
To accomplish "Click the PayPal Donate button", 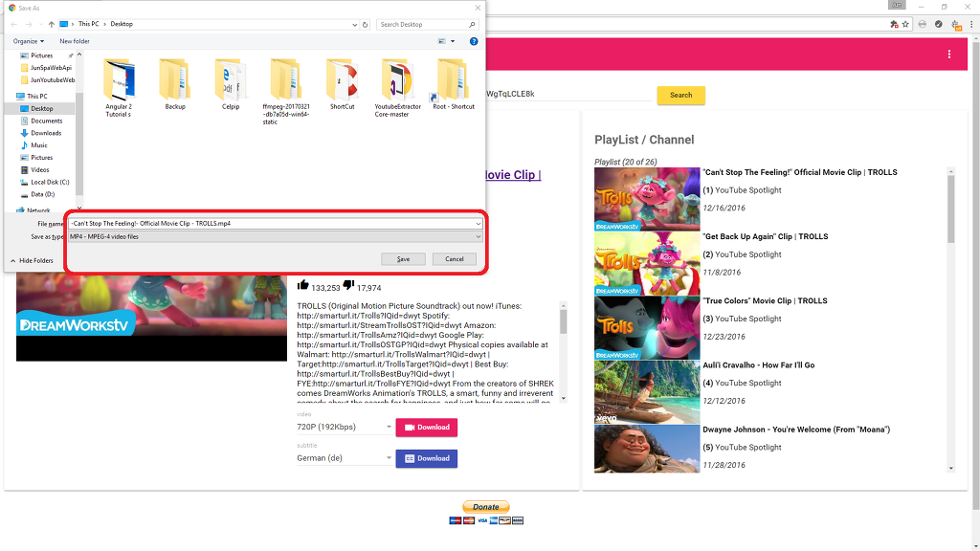I will tap(486, 507).
